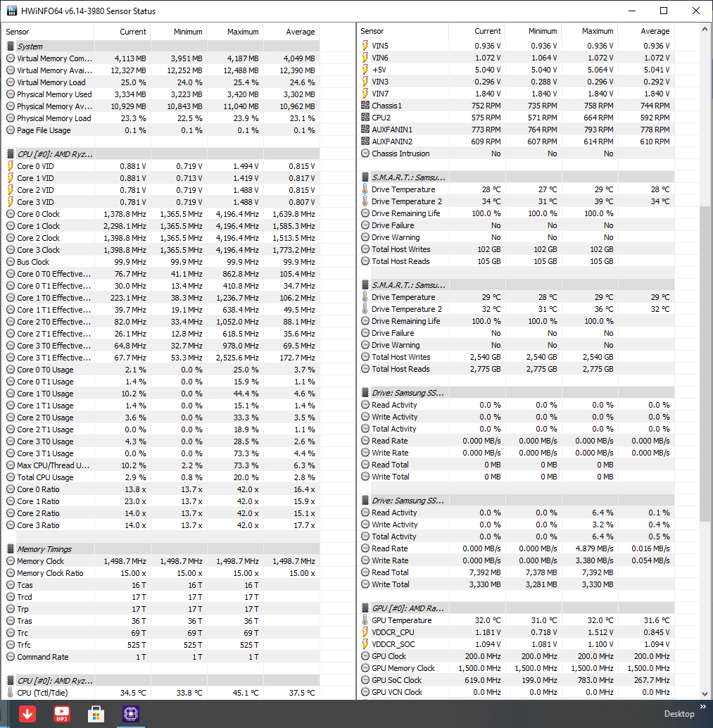Expand the hidden Desktop toolbar chevron
The height and width of the screenshot is (728, 713).
[x=702, y=707]
